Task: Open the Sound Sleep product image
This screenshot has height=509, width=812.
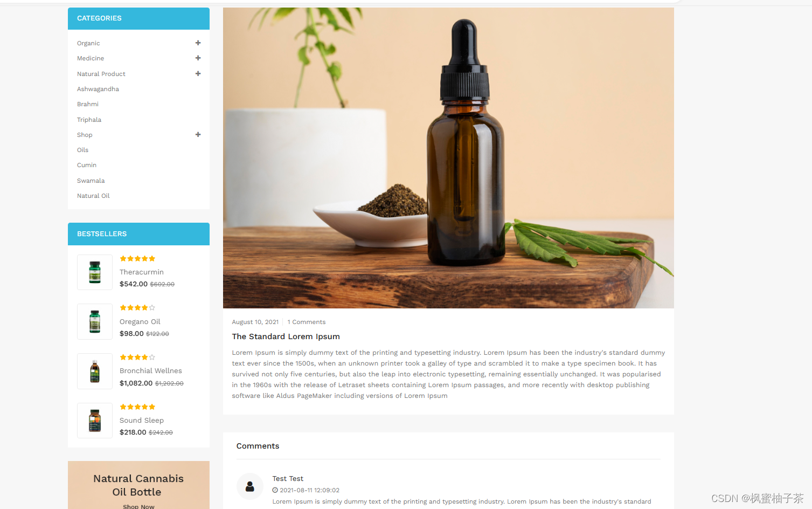Action: [95, 421]
